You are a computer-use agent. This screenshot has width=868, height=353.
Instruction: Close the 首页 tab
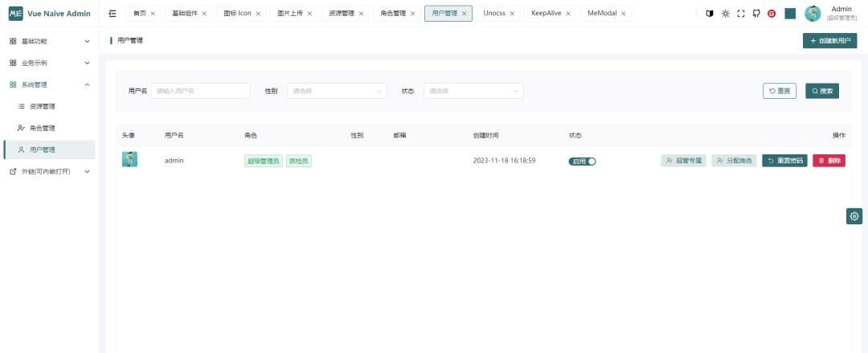coord(153,14)
